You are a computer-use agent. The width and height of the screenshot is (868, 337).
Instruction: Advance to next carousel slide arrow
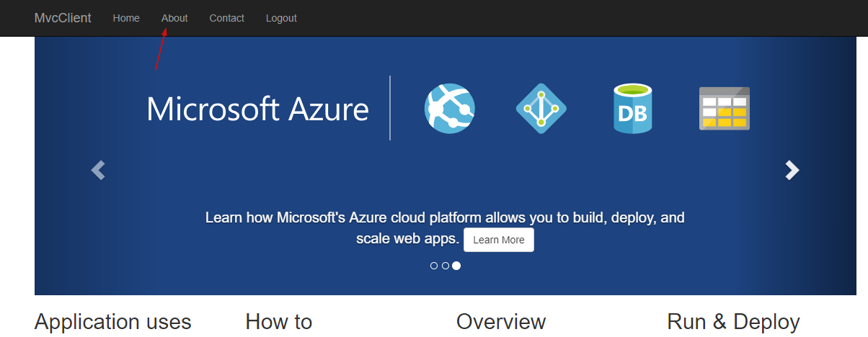pos(792,170)
